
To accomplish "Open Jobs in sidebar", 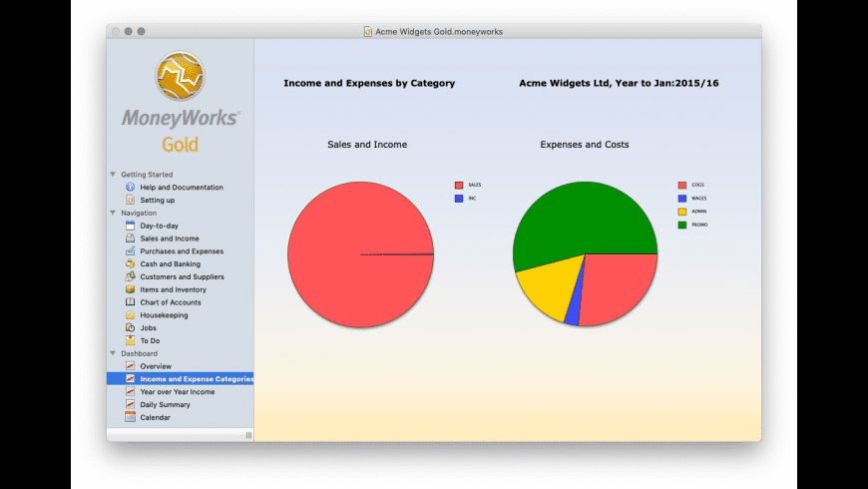I will 148,328.
